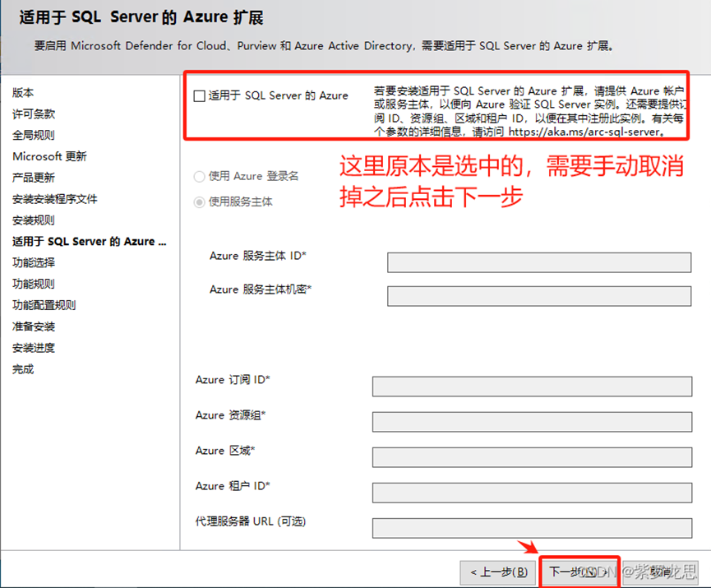711x588 pixels.
Task: Select the 功能选择 step in sidebar
Action: [34, 262]
